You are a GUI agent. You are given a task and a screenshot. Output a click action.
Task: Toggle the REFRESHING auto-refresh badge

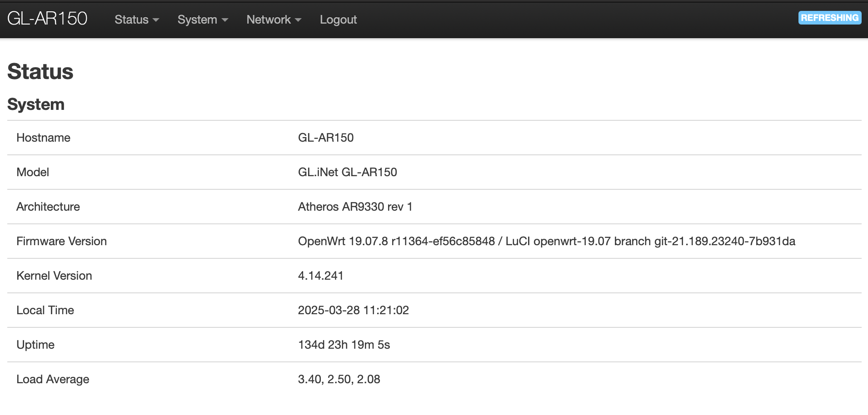pyautogui.click(x=829, y=18)
